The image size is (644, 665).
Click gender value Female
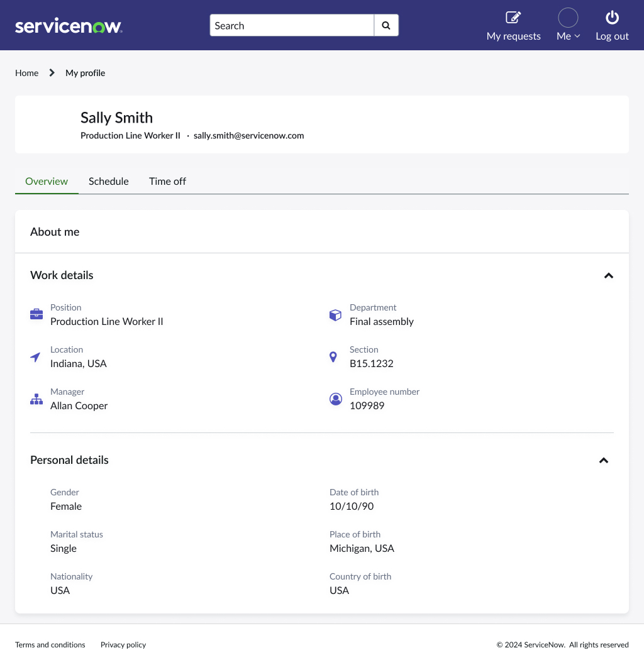66,507
